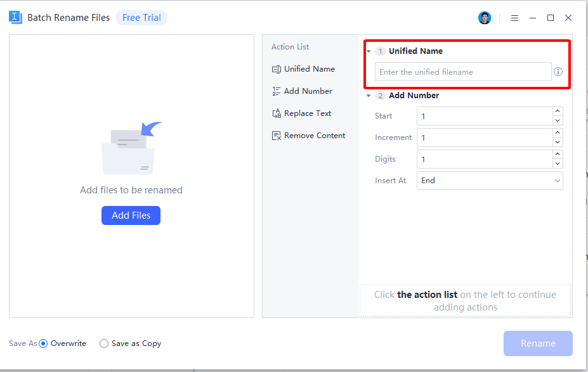Select the Unified Name action icon
The width and height of the screenshot is (588, 372).
pyautogui.click(x=275, y=68)
